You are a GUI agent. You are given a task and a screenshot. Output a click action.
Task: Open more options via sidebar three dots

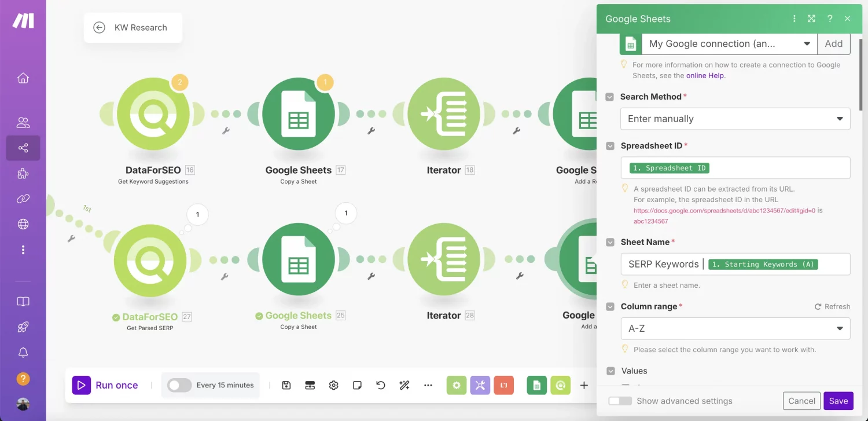pos(23,250)
